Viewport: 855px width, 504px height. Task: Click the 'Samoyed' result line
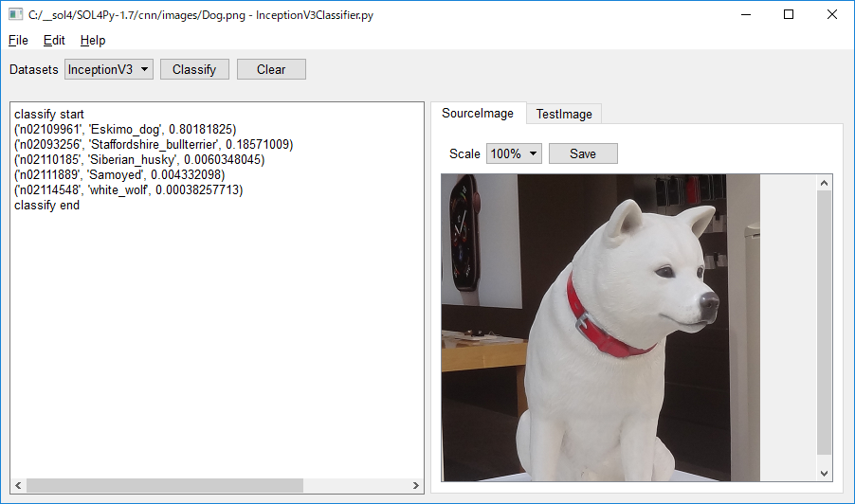(119, 175)
